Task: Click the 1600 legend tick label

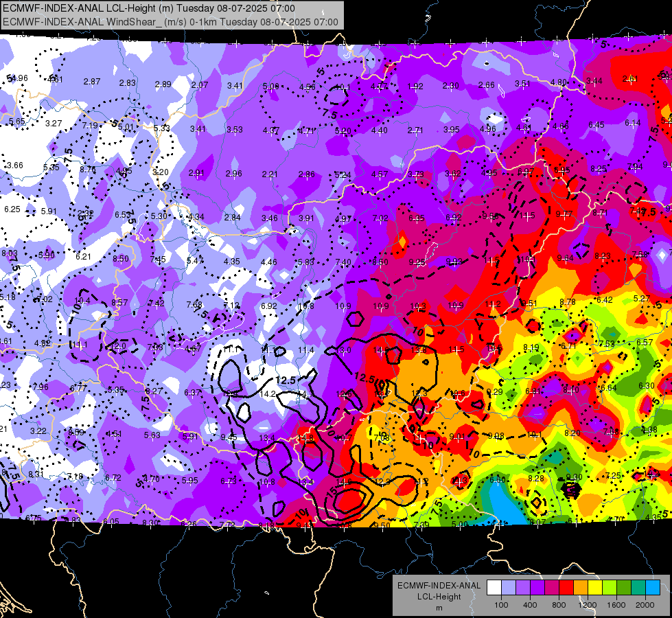Action: click(616, 605)
